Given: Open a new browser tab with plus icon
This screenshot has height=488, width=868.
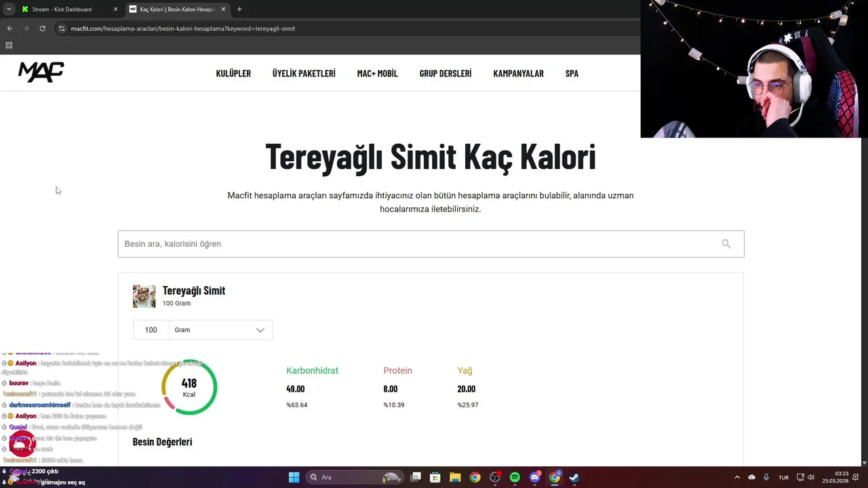Looking at the screenshot, I should 239,9.
